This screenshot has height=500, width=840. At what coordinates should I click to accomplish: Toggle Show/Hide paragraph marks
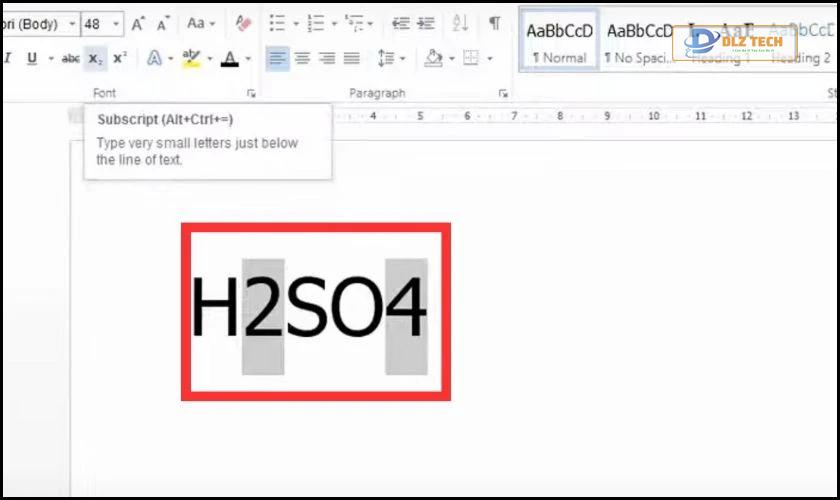(x=494, y=24)
